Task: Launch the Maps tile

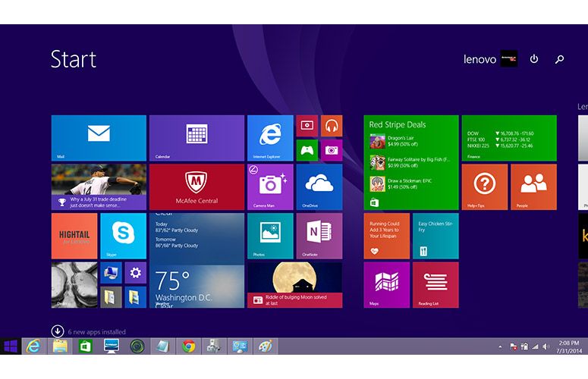Action: [387, 285]
